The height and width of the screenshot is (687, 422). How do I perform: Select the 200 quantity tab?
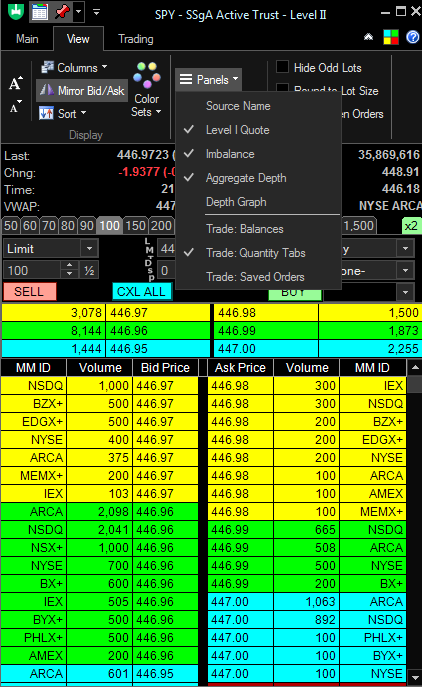tap(161, 226)
